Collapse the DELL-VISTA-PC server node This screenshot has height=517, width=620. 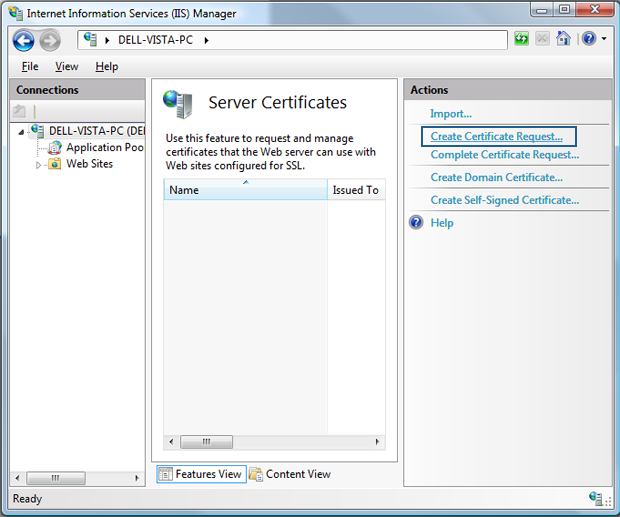tap(21, 131)
